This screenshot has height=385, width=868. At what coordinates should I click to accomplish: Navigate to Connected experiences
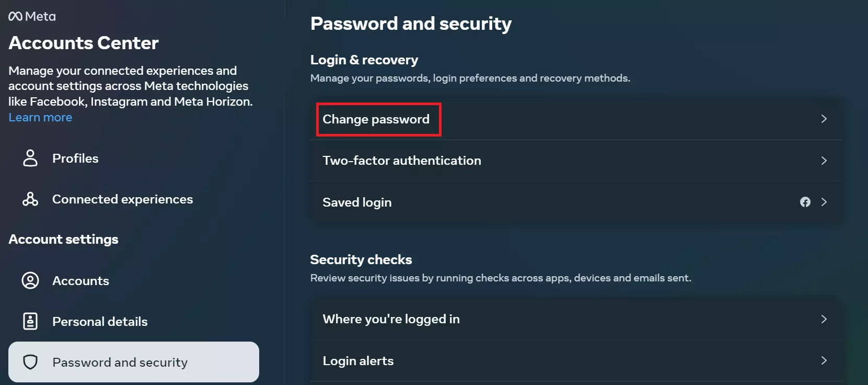(122, 199)
